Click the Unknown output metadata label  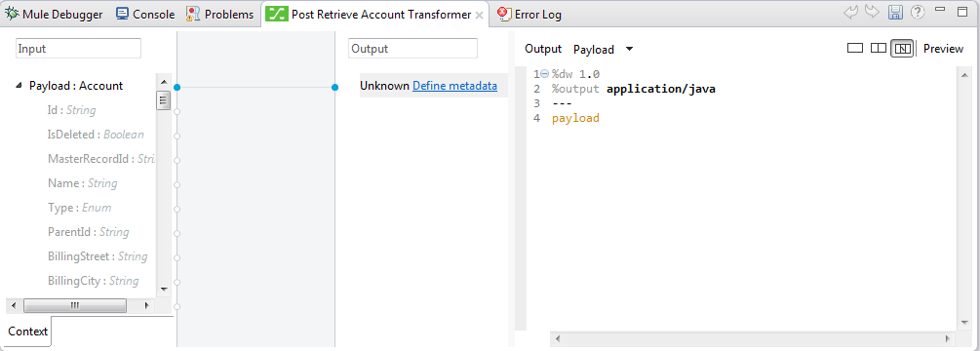[x=384, y=86]
